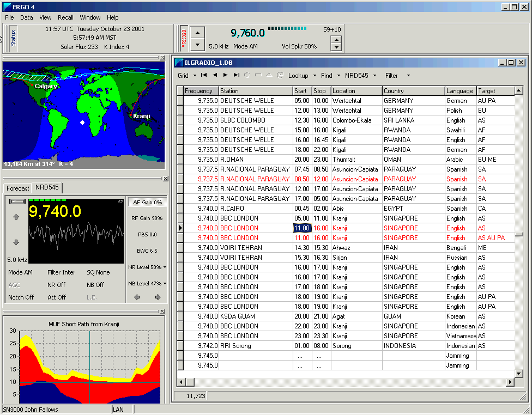Open the View menu
Viewport: 532px width, 415px height.
[45, 17]
